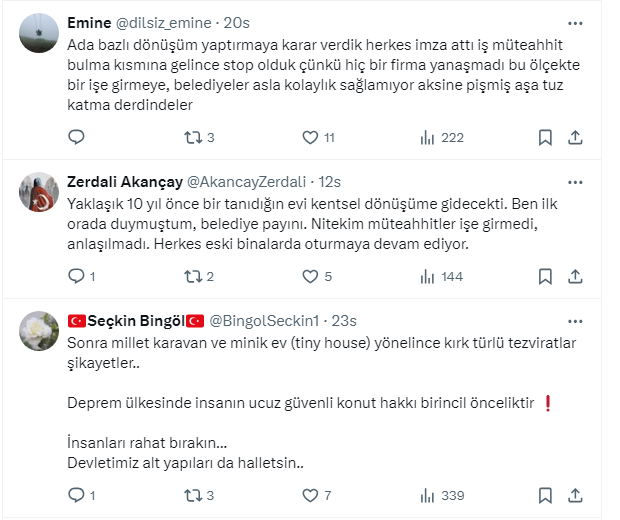Reply to Emine's tweet
Screen dimensions: 620x520
[76, 137]
